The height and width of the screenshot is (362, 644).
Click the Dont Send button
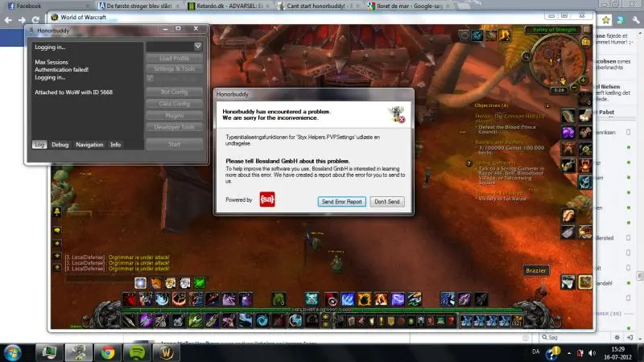pyautogui.click(x=387, y=202)
